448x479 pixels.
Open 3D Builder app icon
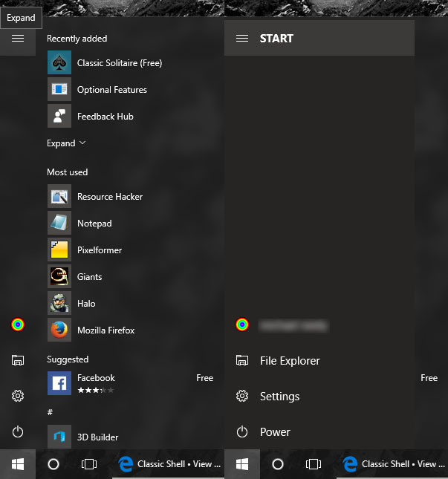pyautogui.click(x=59, y=437)
